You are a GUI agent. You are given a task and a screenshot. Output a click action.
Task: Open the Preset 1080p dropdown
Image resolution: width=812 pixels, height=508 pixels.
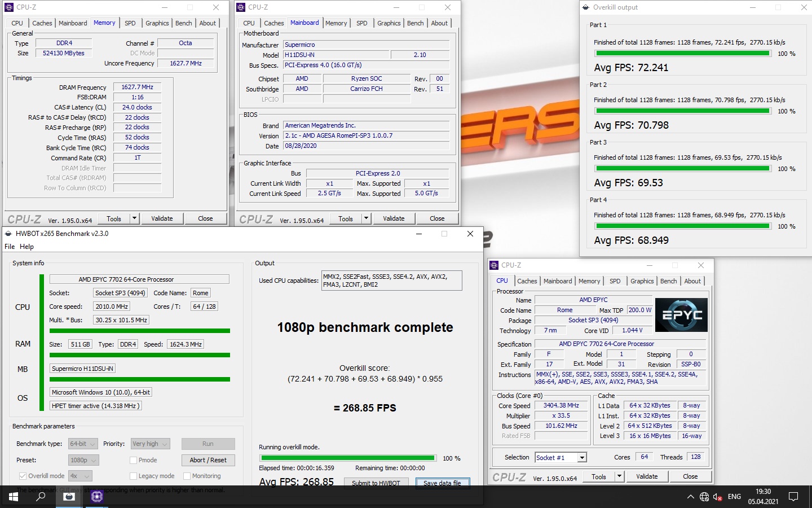click(83, 461)
